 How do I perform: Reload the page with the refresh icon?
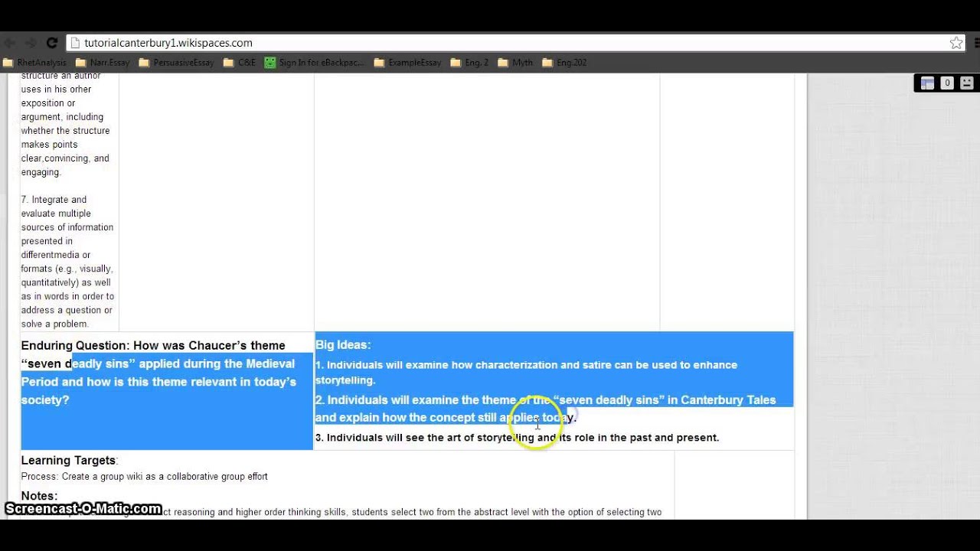pos(52,43)
